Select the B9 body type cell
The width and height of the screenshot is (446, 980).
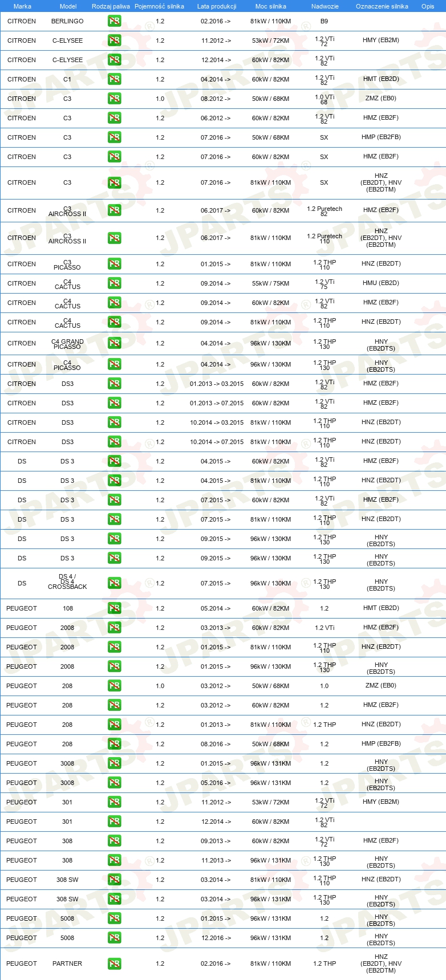coord(324,21)
